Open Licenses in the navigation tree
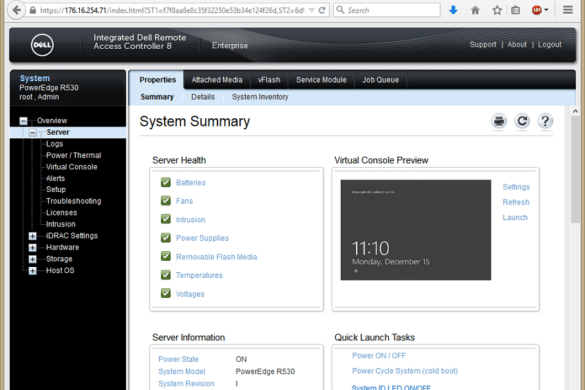 [x=62, y=213]
